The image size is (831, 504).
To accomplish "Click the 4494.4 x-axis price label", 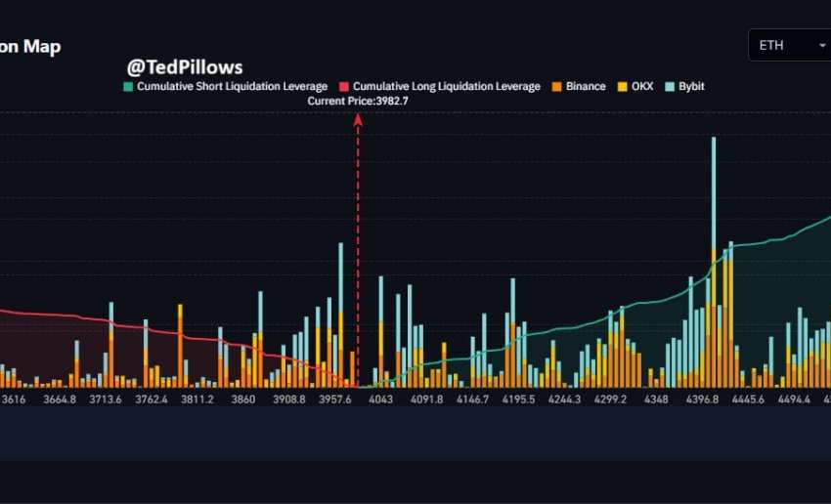I will (793, 399).
